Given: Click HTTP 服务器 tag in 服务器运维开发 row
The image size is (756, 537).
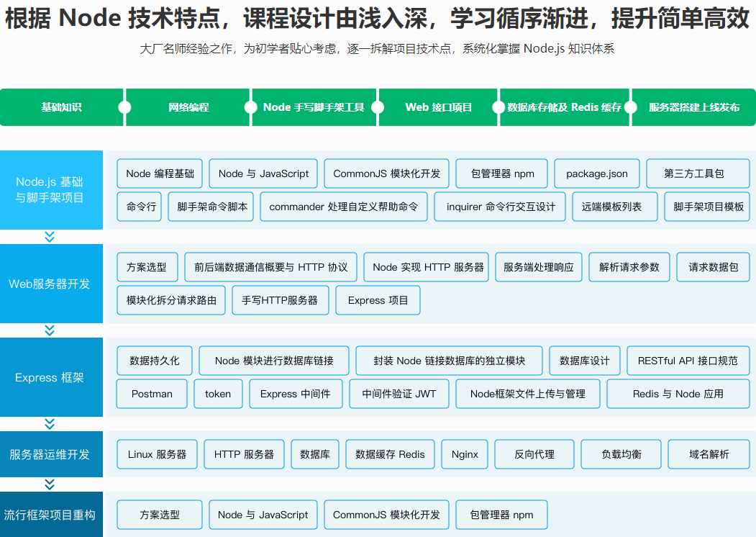Looking at the screenshot, I should coord(245,454).
